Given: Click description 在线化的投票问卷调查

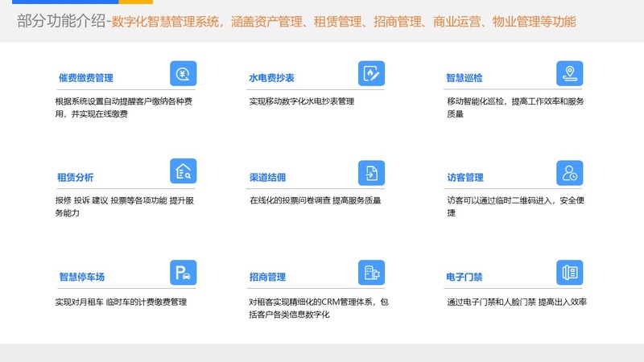Looking at the screenshot, I should tap(316, 200).
